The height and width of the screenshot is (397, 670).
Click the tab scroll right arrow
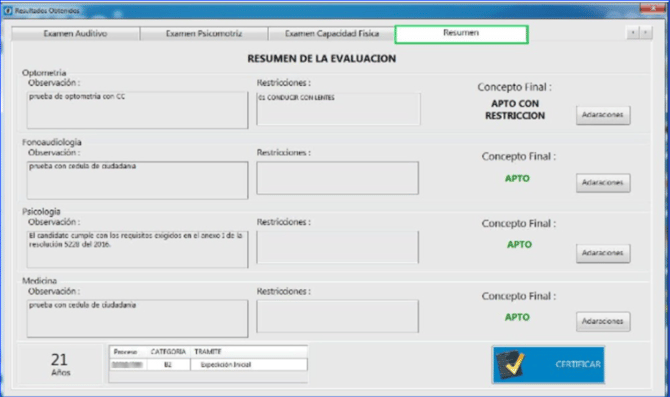(646, 32)
